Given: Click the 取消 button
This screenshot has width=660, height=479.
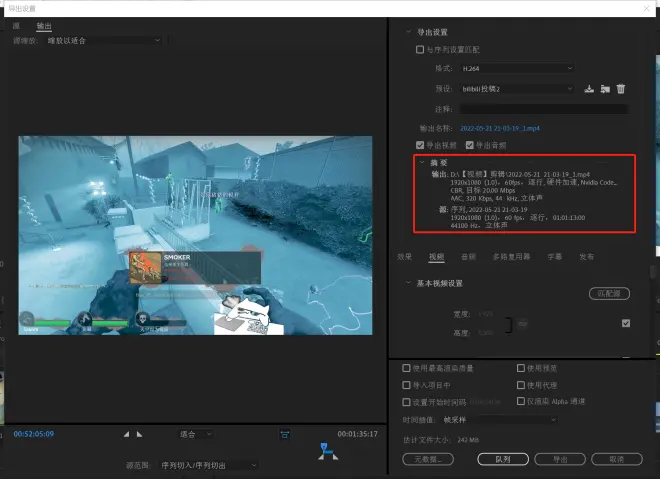Looking at the screenshot, I should (x=617, y=459).
